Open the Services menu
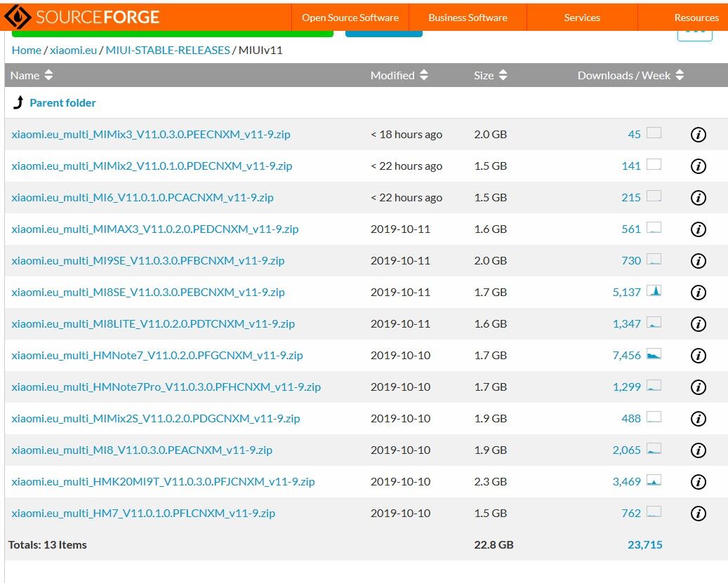This screenshot has height=583, width=728. [x=582, y=18]
